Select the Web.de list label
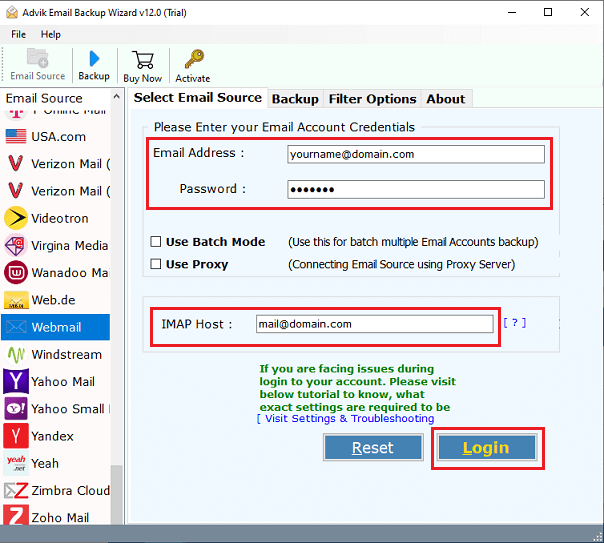This screenshot has width=604, height=543. [53, 300]
